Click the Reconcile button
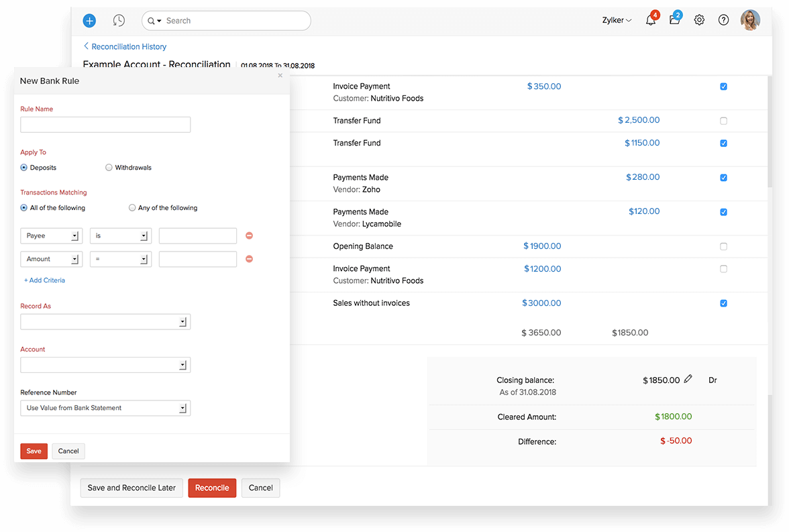 click(212, 488)
